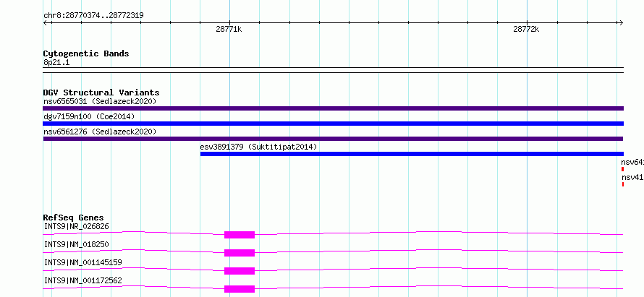Screen dimensions: 644x297
Task: Click the nsv6565031 purple variant bar
Action: (333, 108)
